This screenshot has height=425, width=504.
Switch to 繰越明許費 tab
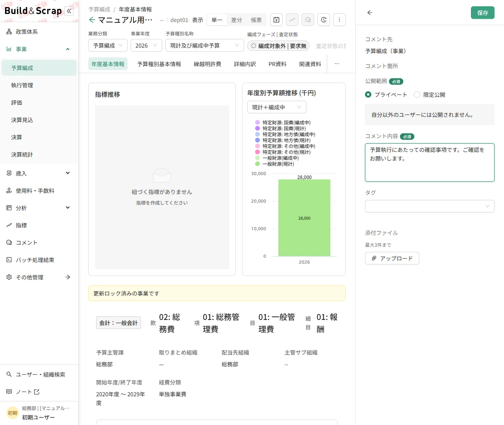[x=208, y=64]
